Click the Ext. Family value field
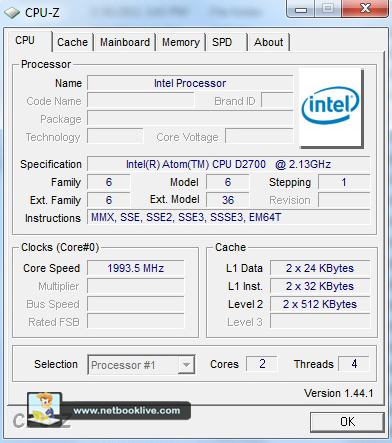 [109, 200]
